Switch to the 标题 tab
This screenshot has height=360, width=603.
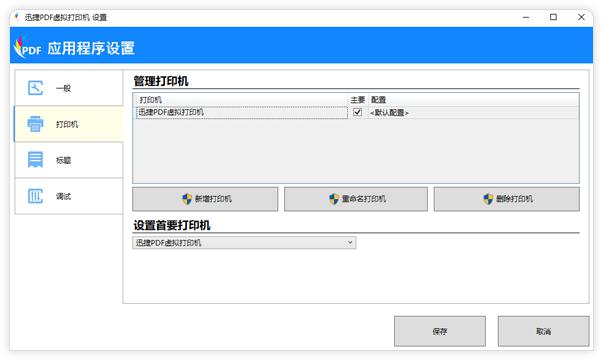click(68, 160)
